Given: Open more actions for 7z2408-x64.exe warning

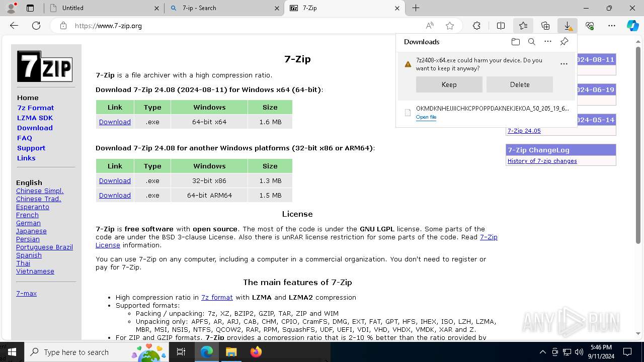Looking at the screenshot, I should point(564,64).
